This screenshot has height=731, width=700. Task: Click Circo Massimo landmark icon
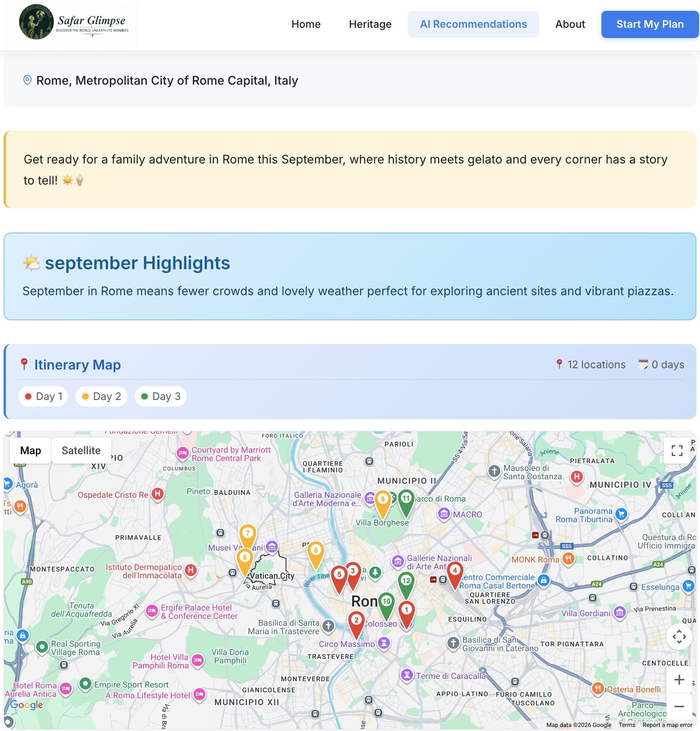click(x=384, y=643)
